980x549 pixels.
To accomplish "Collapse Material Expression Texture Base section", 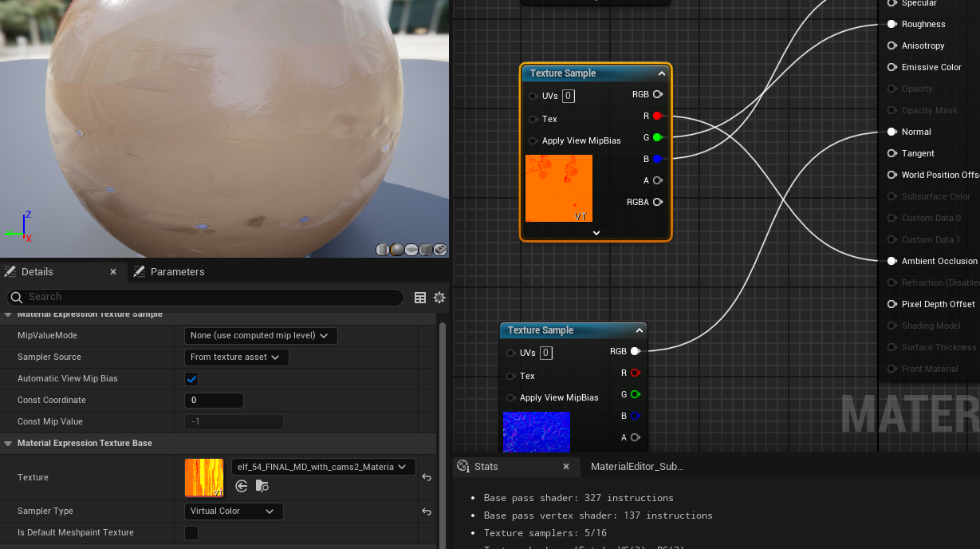I will [8, 444].
